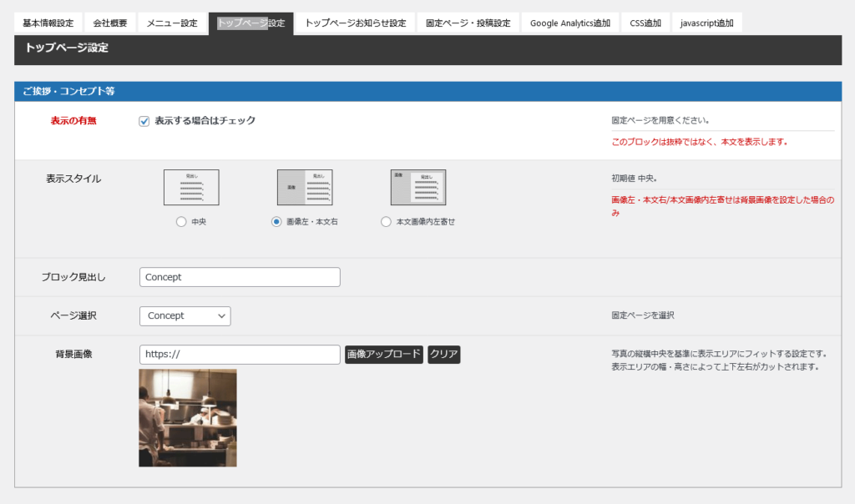Open the 会社概要 tab

coord(110,23)
